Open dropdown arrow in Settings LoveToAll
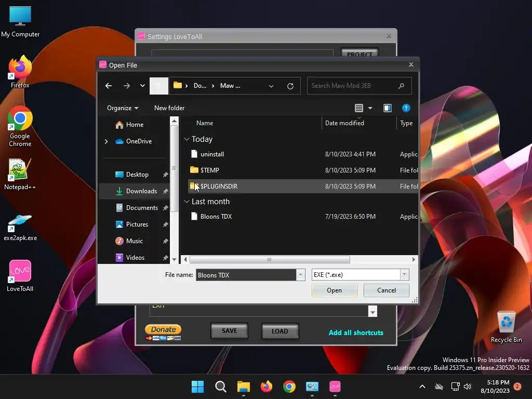The height and width of the screenshot is (399, 532). pos(373,312)
